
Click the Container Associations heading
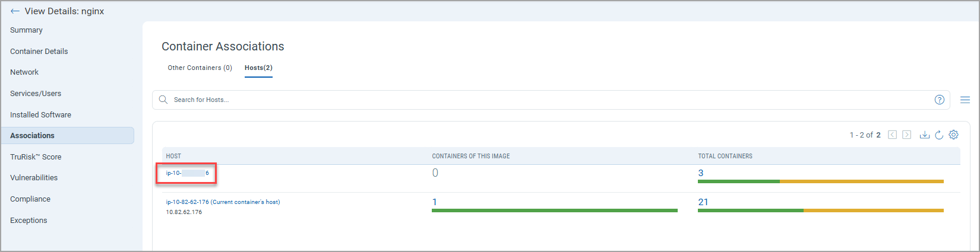(x=223, y=46)
